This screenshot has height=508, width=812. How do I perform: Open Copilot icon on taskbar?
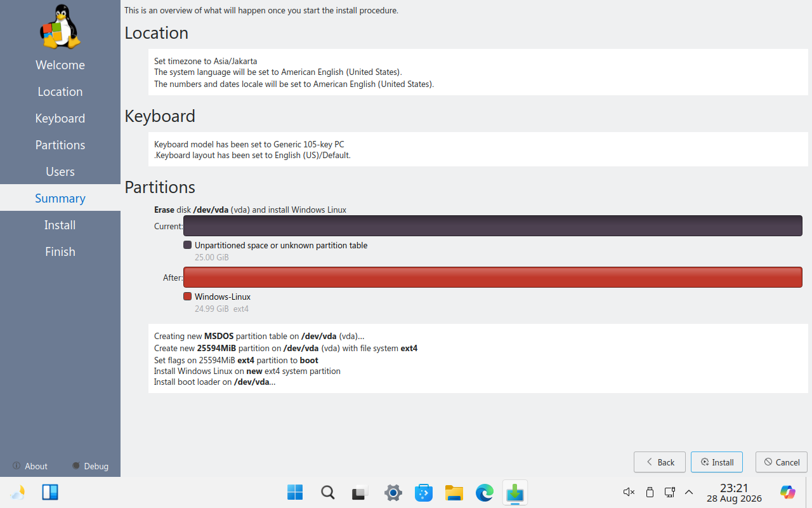click(788, 492)
